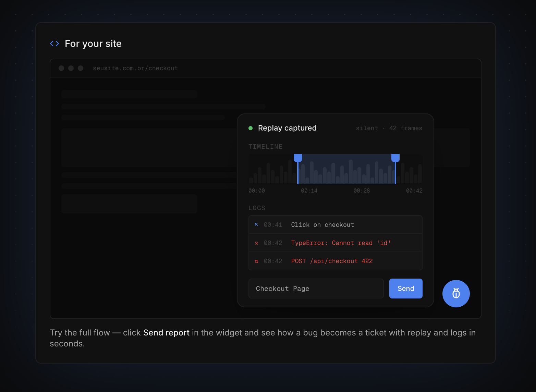
Task: Select the "TypeError: Cannot read 'id'" log row
Action: 336,243
